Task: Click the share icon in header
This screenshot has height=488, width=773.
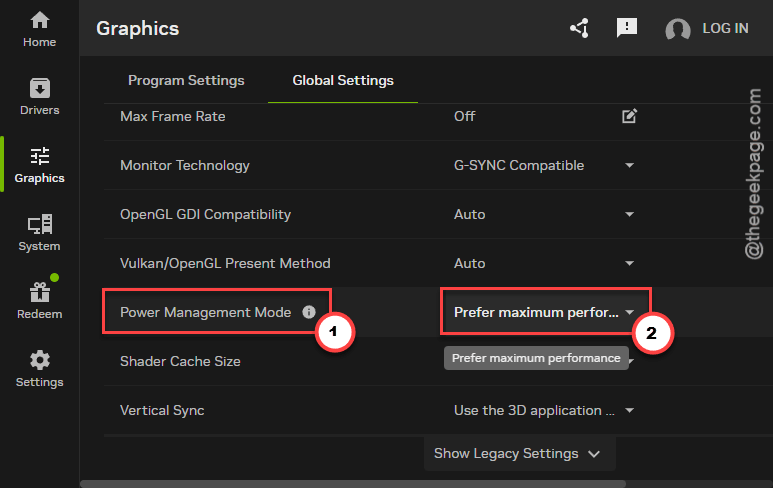Action: tap(580, 28)
